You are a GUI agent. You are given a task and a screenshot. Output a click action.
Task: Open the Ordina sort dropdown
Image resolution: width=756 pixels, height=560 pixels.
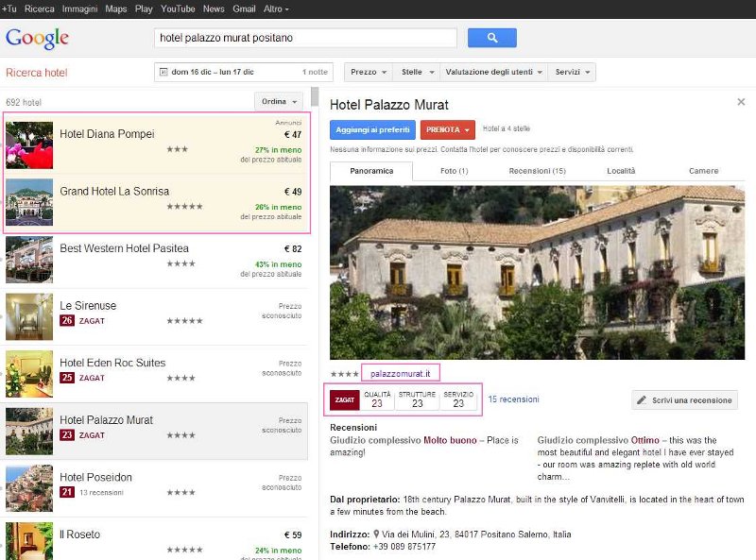click(279, 102)
